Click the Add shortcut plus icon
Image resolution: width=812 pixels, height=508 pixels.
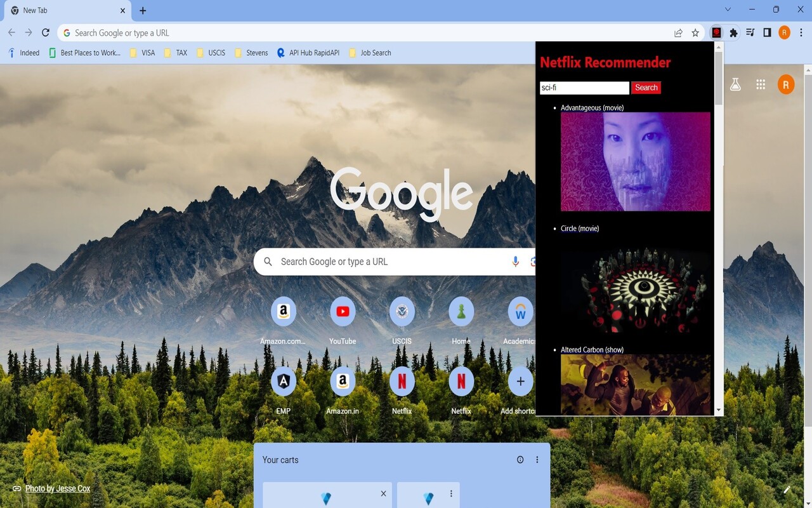pyautogui.click(x=520, y=381)
